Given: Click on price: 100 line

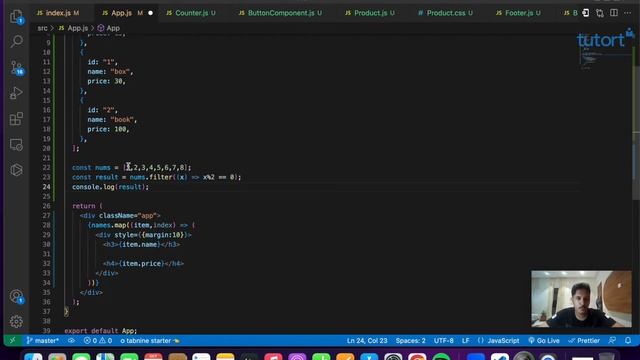Looking at the screenshot, I should [x=108, y=129].
